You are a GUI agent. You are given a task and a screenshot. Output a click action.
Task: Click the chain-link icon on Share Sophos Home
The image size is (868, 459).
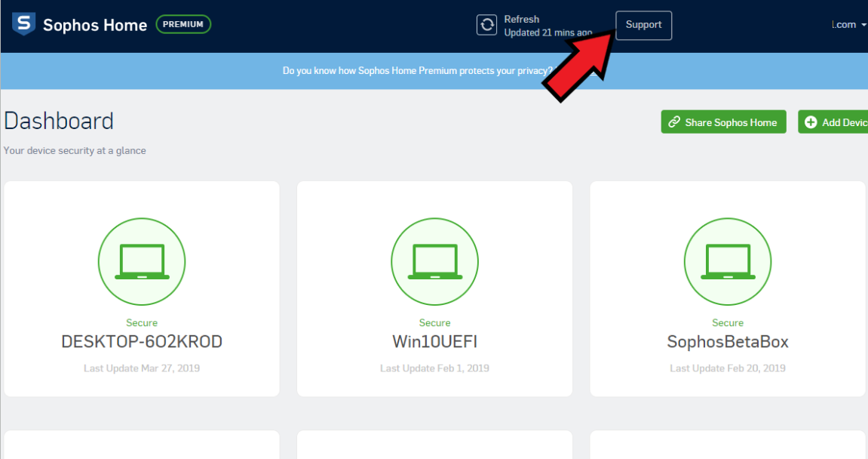674,122
